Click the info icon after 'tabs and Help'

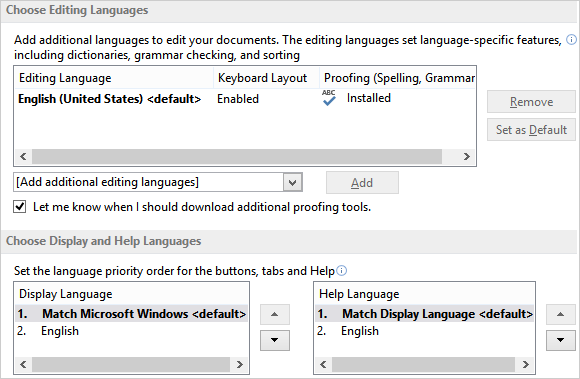coord(342,271)
